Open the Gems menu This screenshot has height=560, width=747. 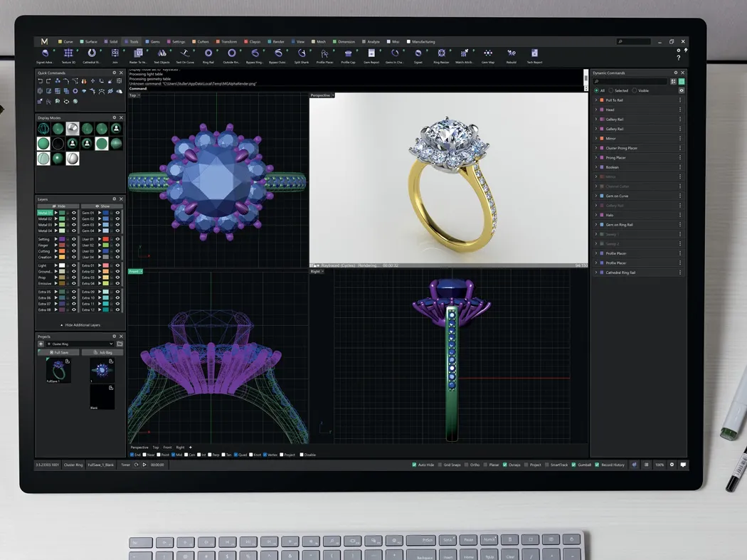(x=153, y=41)
